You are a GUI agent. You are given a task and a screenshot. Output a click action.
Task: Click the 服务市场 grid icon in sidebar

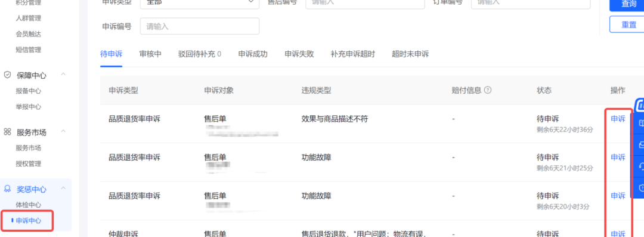[7, 132]
